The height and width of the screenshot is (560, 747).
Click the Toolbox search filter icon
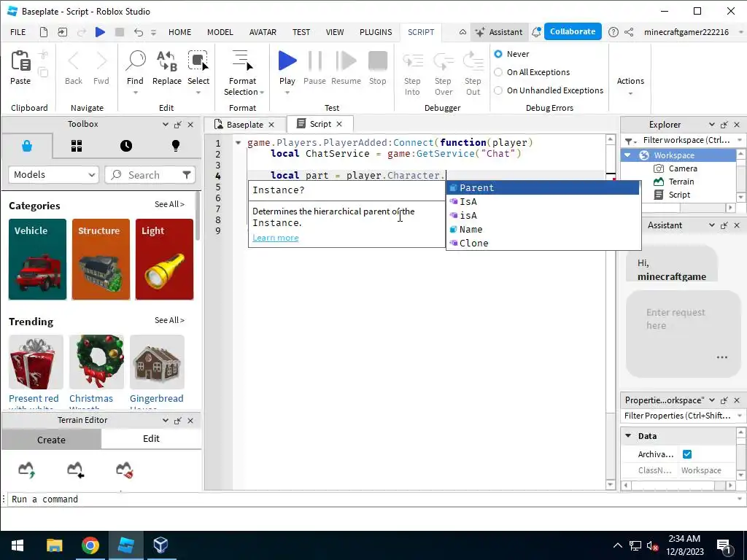187,175
